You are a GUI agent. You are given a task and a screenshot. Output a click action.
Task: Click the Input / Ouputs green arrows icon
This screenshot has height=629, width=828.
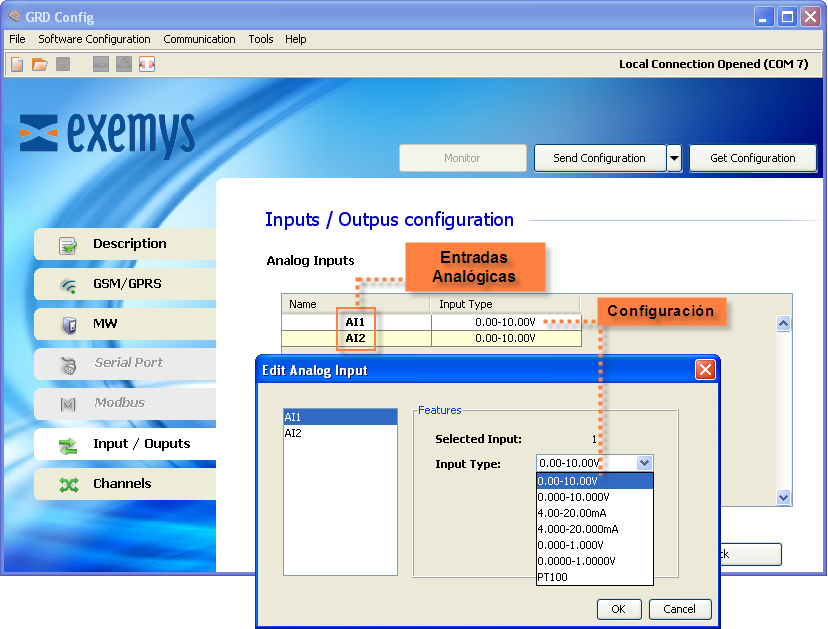tap(68, 445)
